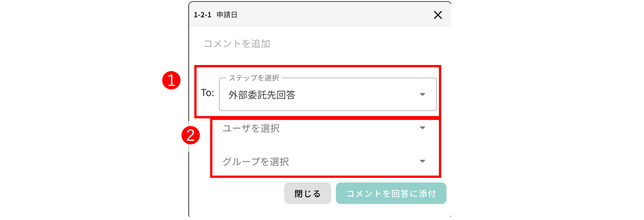Select the step 外部委託先回答 value
Image resolution: width=644 pixels, height=220 pixels.
pos(263,95)
